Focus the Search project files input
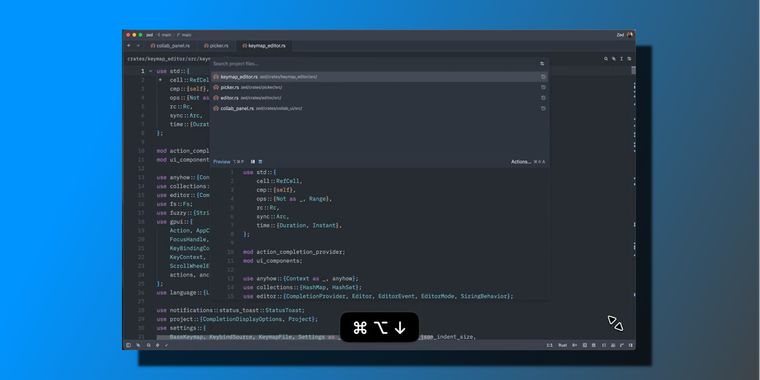This screenshot has height=380, width=760. coord(373,63)
